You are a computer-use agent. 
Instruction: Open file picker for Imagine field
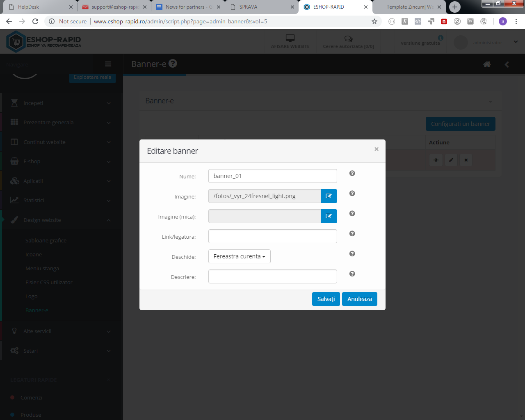tap(329, 196)
